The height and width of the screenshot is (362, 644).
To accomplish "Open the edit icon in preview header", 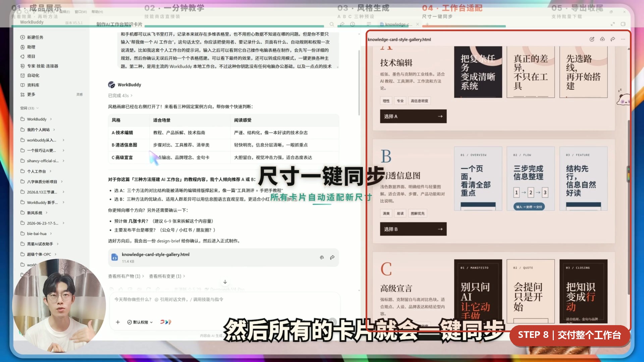I will pyautogui.click(x=592, y=39).
